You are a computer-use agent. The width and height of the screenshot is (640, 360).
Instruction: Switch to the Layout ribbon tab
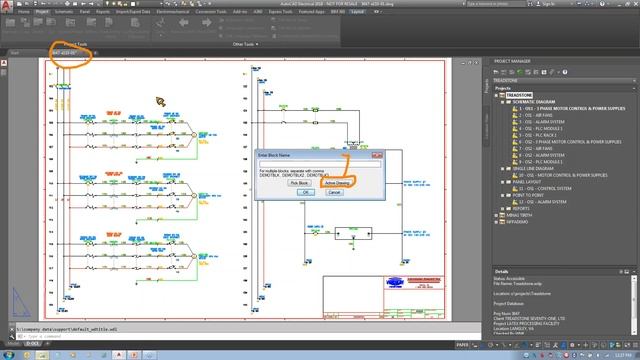click(x=358, y=12)
